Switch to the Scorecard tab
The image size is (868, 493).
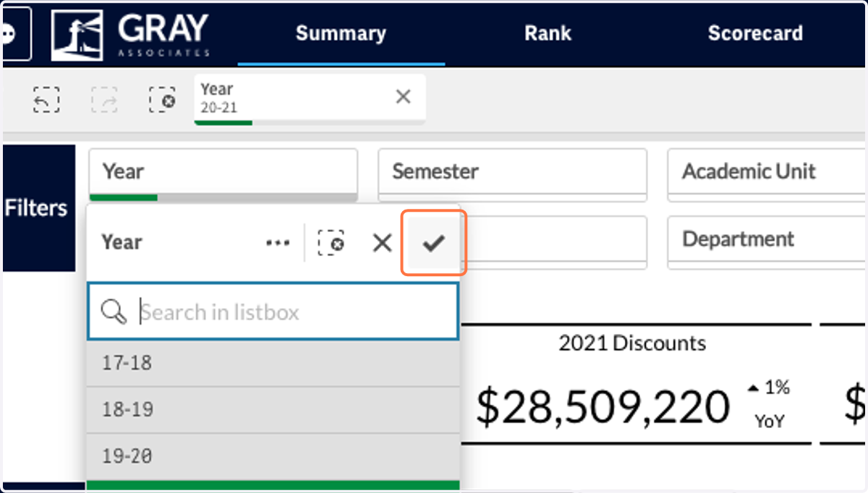pos(755,33)
